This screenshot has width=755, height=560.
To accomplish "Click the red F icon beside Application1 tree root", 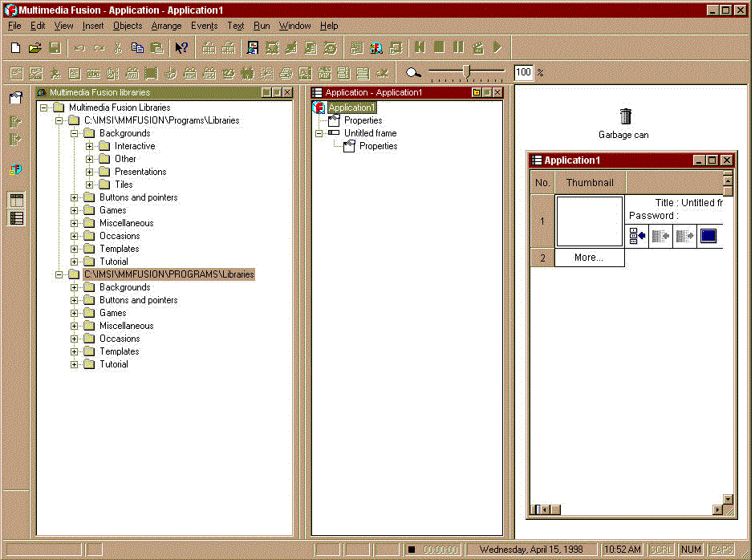I will click(x=319, y=108).
